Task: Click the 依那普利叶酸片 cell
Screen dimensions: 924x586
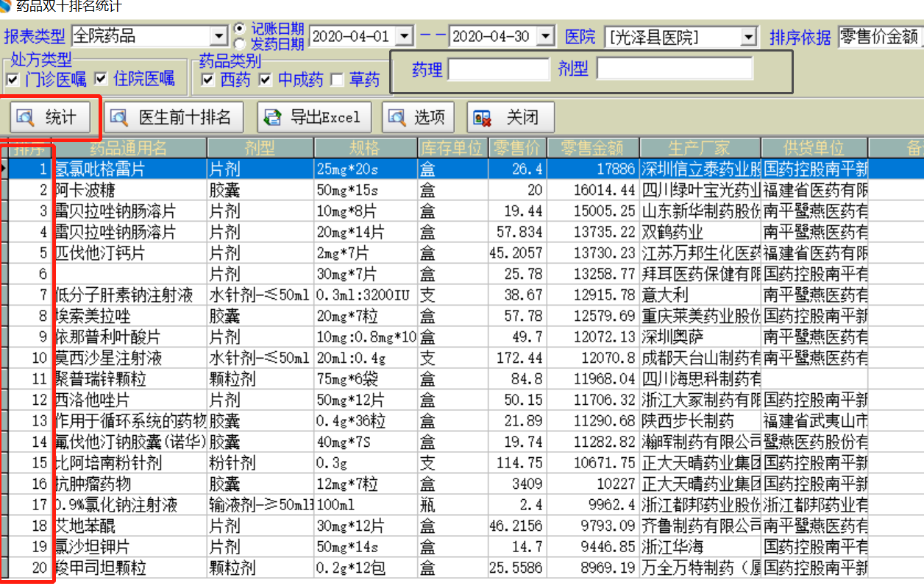Action: (x=129, y=337)
